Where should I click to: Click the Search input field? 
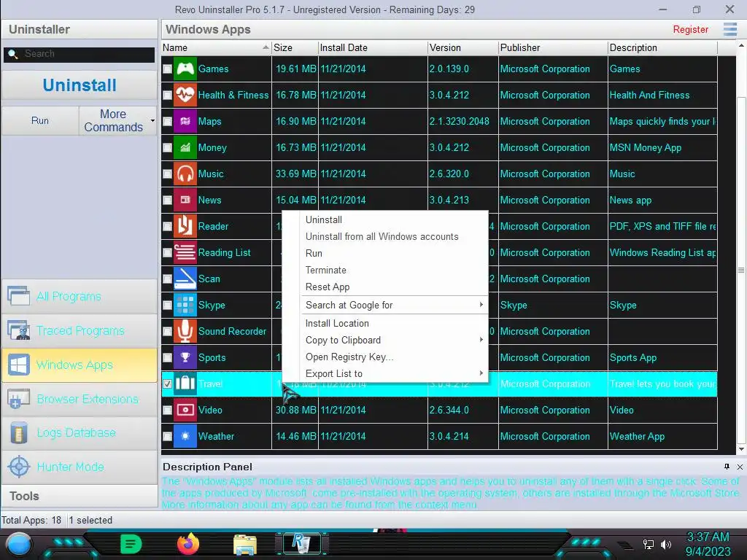coord(79,54)
